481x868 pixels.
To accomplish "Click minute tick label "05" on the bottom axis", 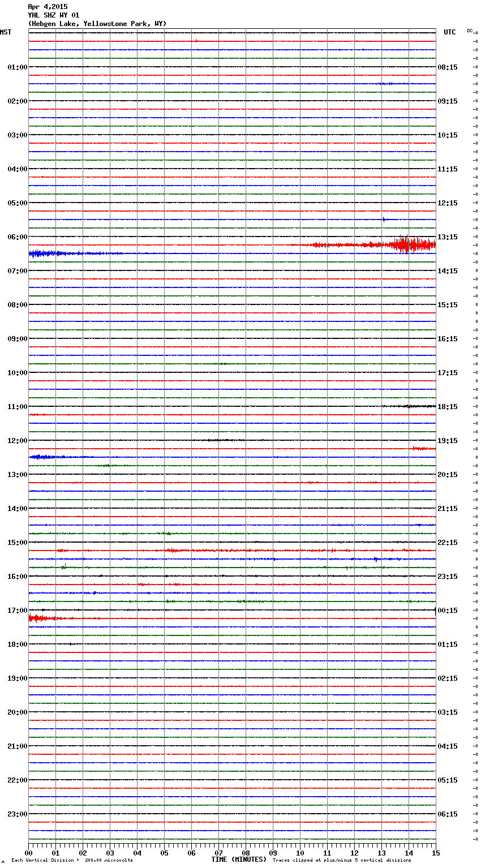I will point(164,853).
